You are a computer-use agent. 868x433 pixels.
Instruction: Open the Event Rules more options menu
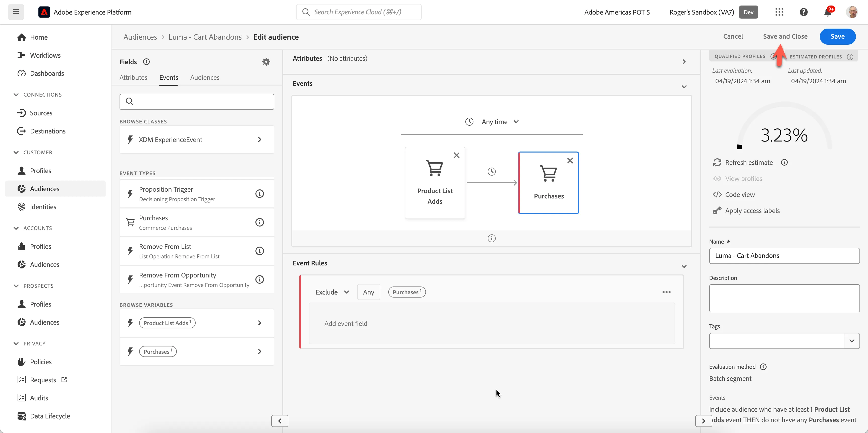click(666, 292)
